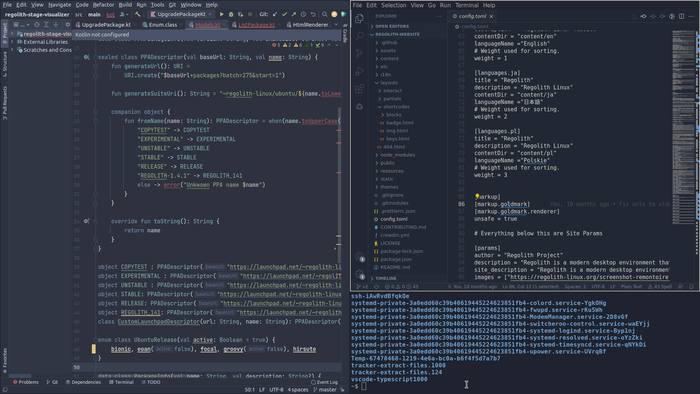This screenshot has height=394, width=700.
Task: Expand the node_modules folder
Action: point(397,155)
